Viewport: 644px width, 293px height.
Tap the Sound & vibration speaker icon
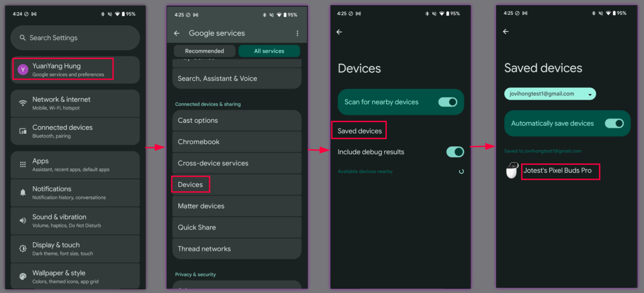point(23,221)
